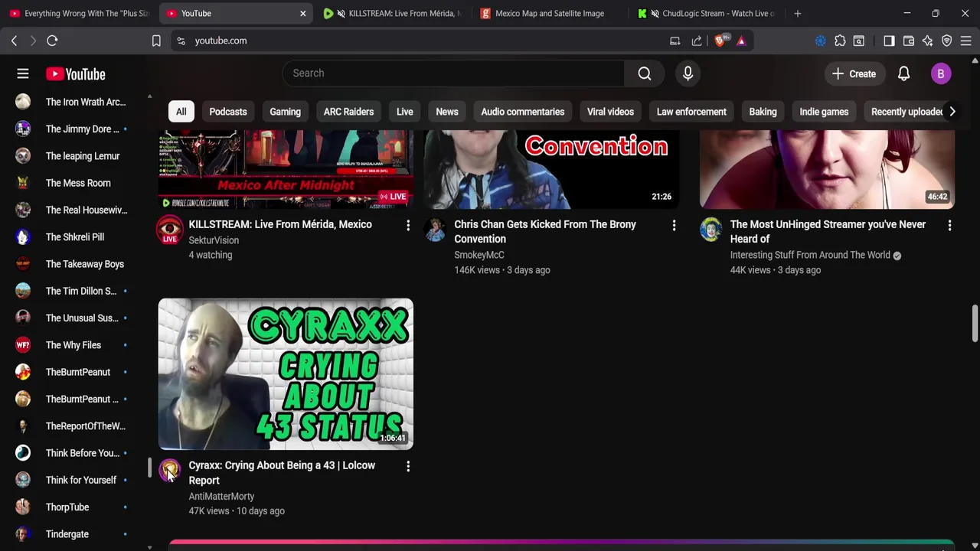Start voice search with the microphone
Screen dimensions: 980x551
tap(688, 73)
